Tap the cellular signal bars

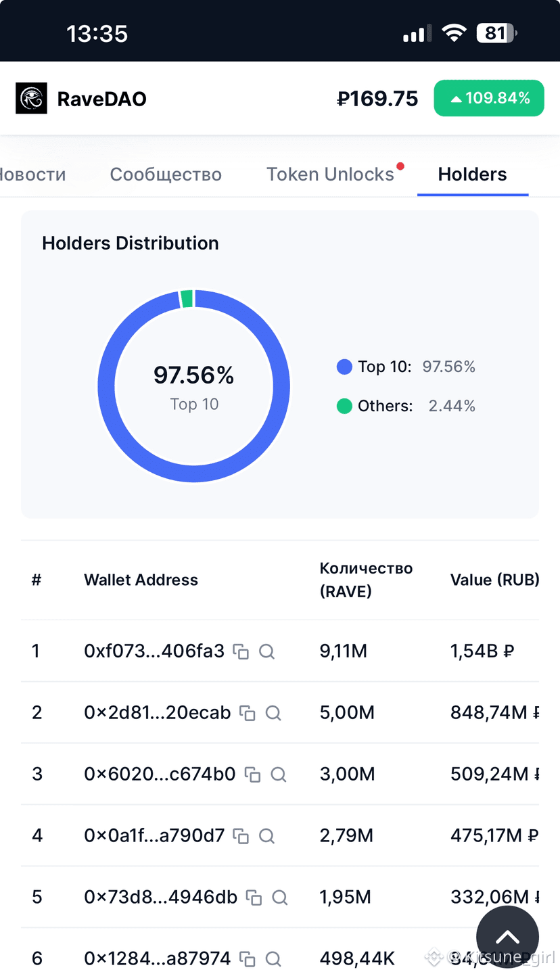coord(417,34)
